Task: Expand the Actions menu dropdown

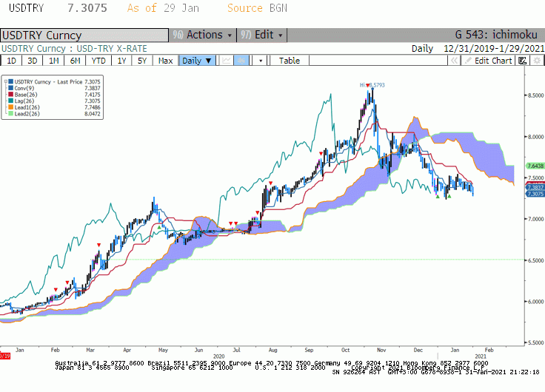Action: (x=203, y=35)
